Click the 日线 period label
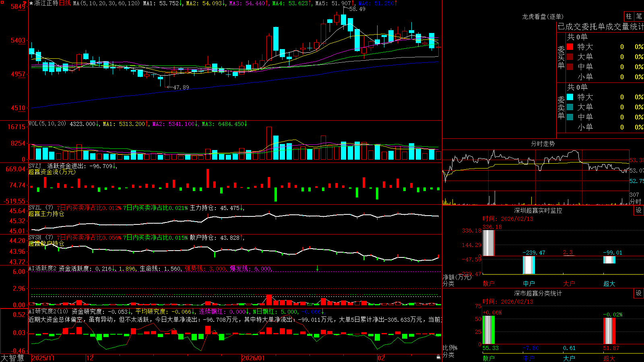 pos(65,3)
